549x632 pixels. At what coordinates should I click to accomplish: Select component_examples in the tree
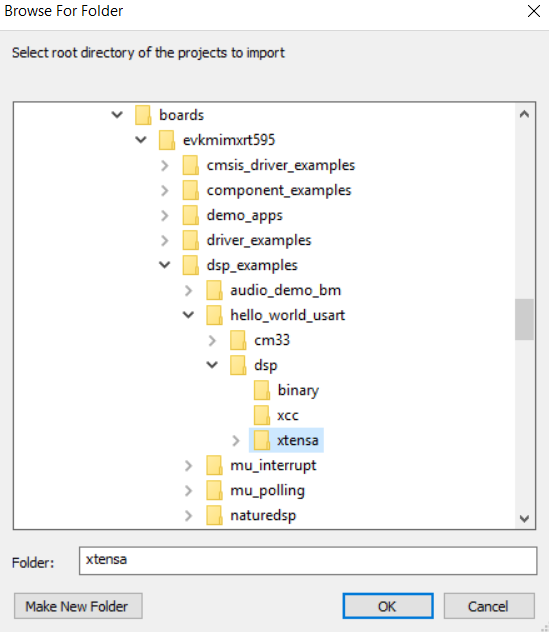pyautogui.click(x=279, y=190)
